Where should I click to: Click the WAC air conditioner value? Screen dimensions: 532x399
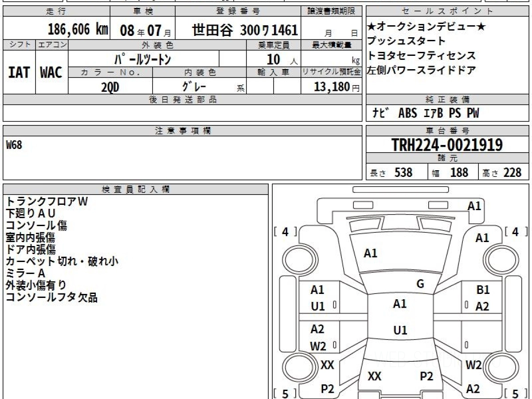click(x=51, y=72)
